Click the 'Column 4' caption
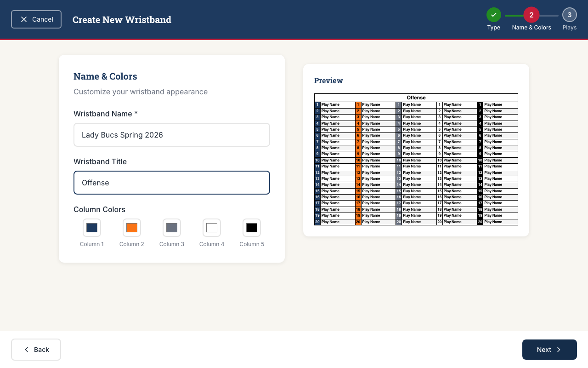Image resolution: width=588 pixels, height=368 pixels. [x=212, y=244]
